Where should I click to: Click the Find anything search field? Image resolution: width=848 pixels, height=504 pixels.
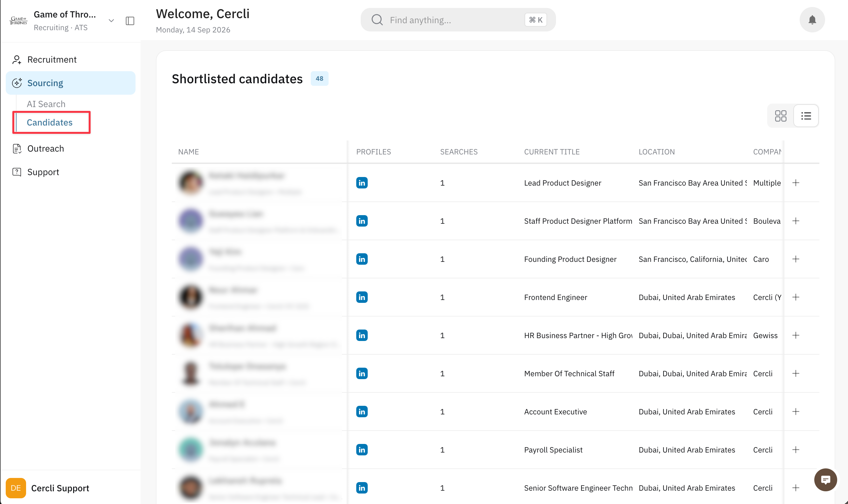pos(458,20)
